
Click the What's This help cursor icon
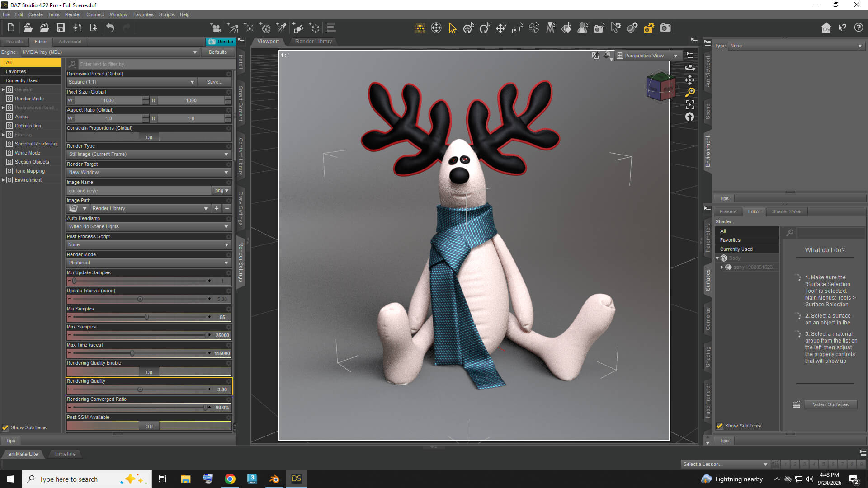click(x=843, y=28)
